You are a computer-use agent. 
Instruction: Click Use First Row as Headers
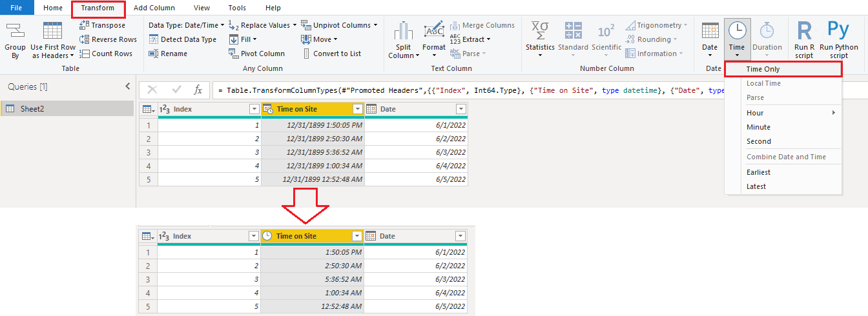[53, 40]
